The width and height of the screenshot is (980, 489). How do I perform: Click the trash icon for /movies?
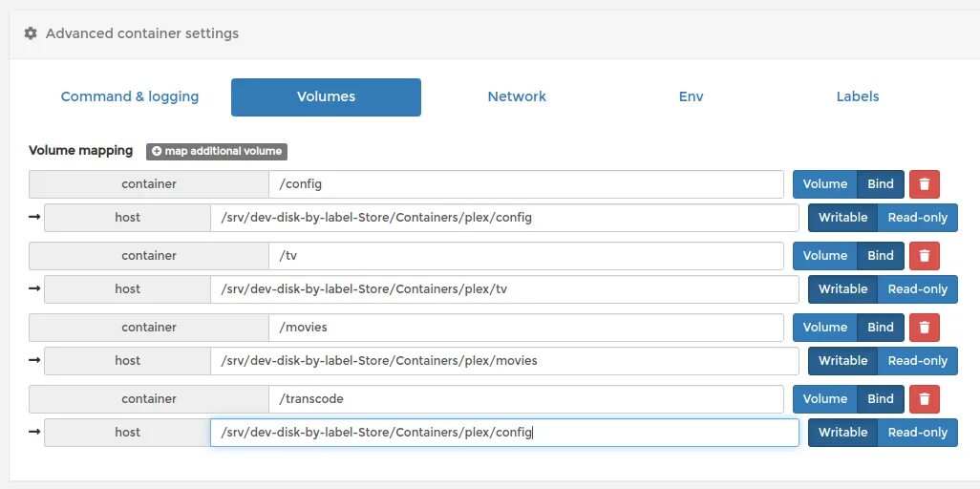point(924,328)
